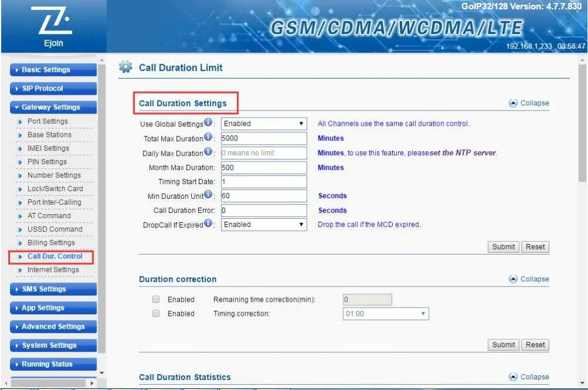Viewport: 588px width, 390px height.
Task: Open the DropCall If Expired dropdown
Action: (263, 225)
